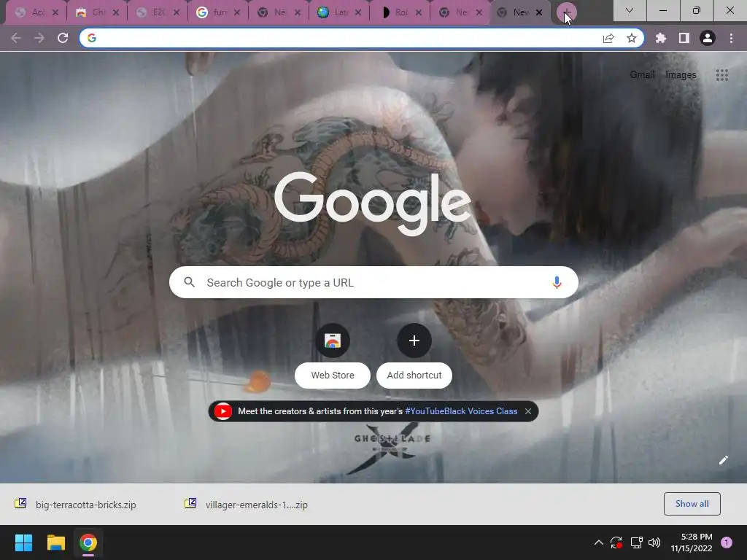Open the volume speaker icon
The width and height of the screenshot is (747, 560).
[x=654, y=542]
